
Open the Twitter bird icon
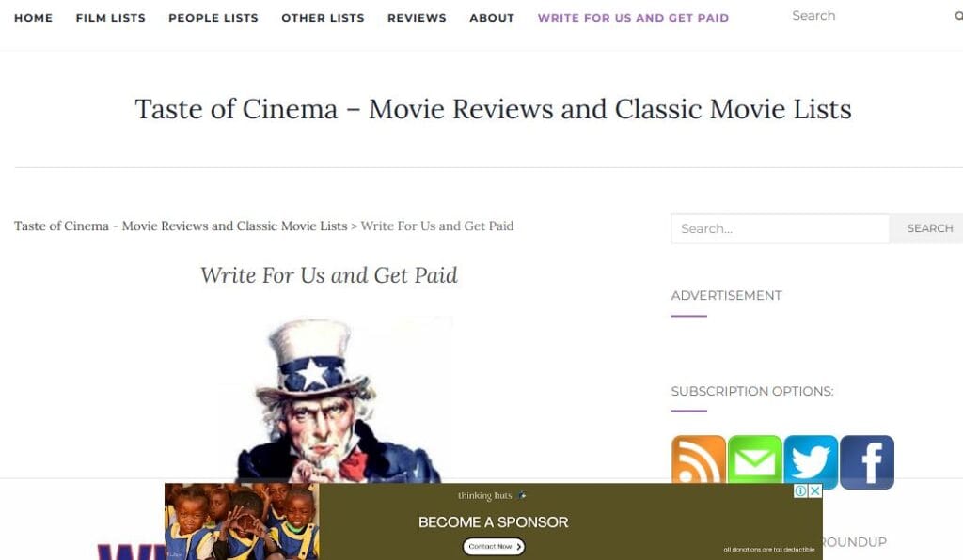(x=811, y=462)
